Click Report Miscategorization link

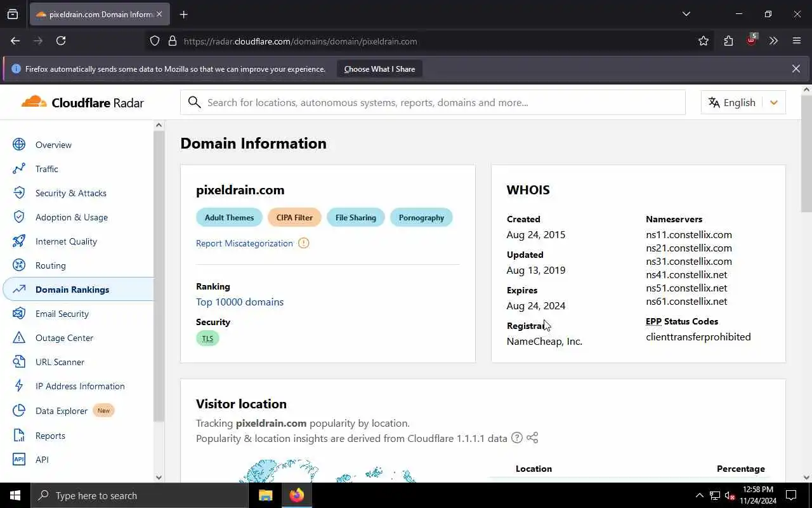click(x=244, y=243)
